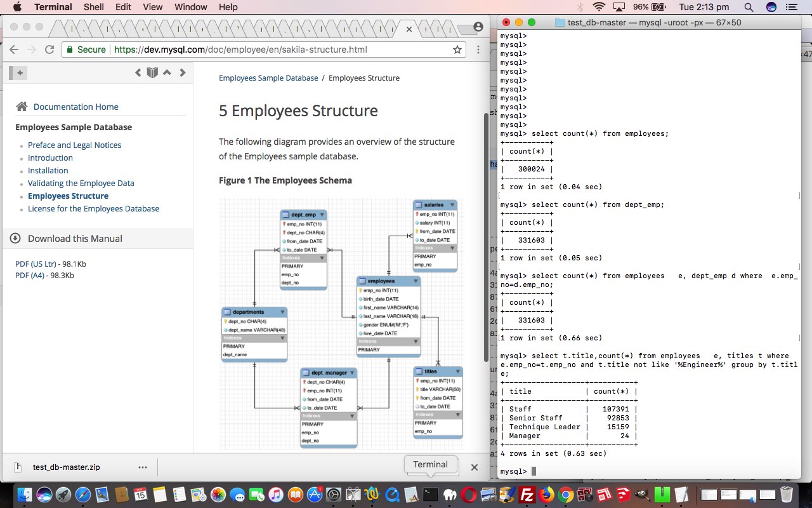The image size is (812, 508).
Task: Open options menu for test_db-master.zip download
Action: point(143,467)
